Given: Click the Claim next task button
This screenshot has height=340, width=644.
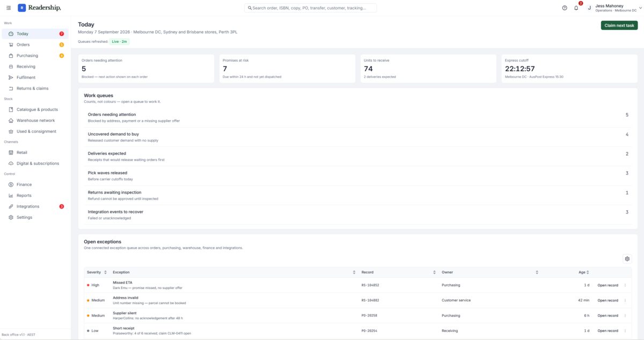Looking at the screenshot, I should (x=619, y=25).
